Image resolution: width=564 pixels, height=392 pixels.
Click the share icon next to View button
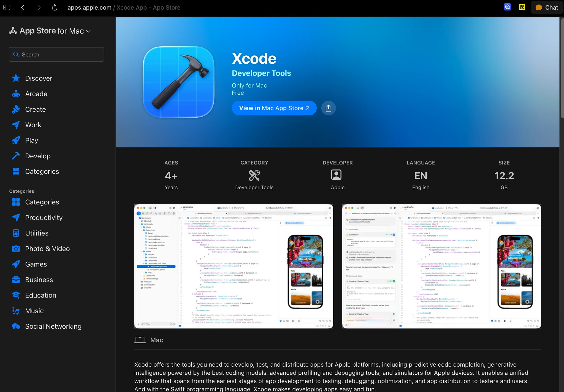(328, 108)
